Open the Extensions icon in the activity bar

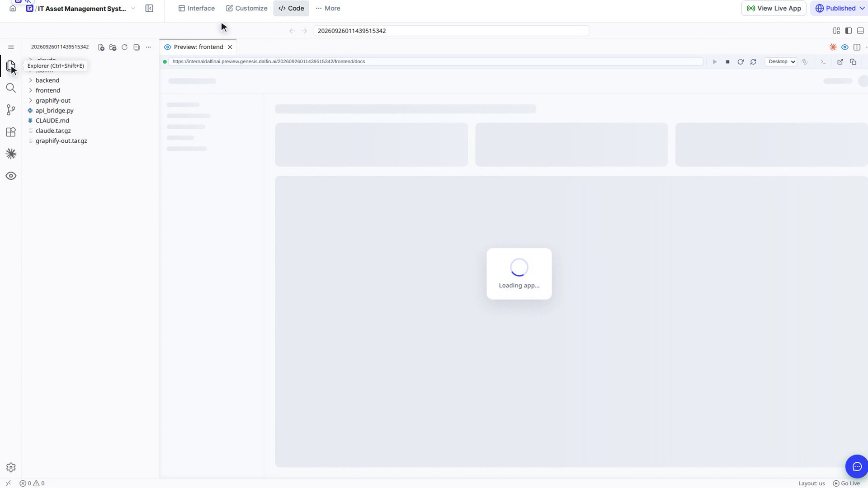click(11, 132)
